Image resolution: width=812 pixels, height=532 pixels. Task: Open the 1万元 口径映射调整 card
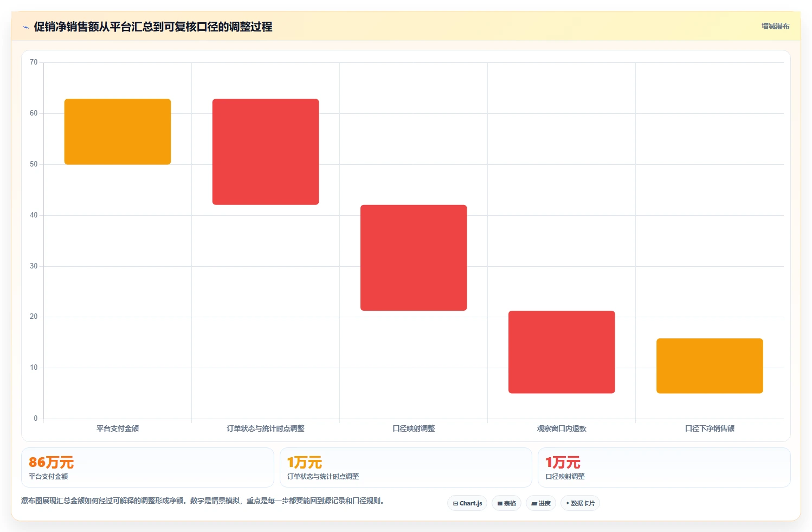pyautogui.click(x=664, y=467)
